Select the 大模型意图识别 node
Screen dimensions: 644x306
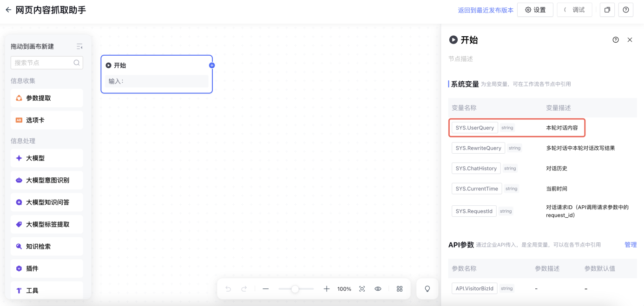[x=46, y=180]
